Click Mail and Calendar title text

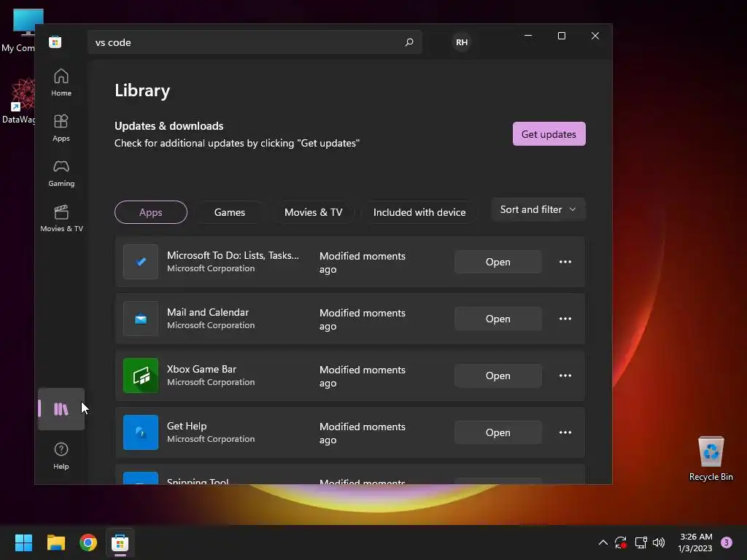[208, 312]
